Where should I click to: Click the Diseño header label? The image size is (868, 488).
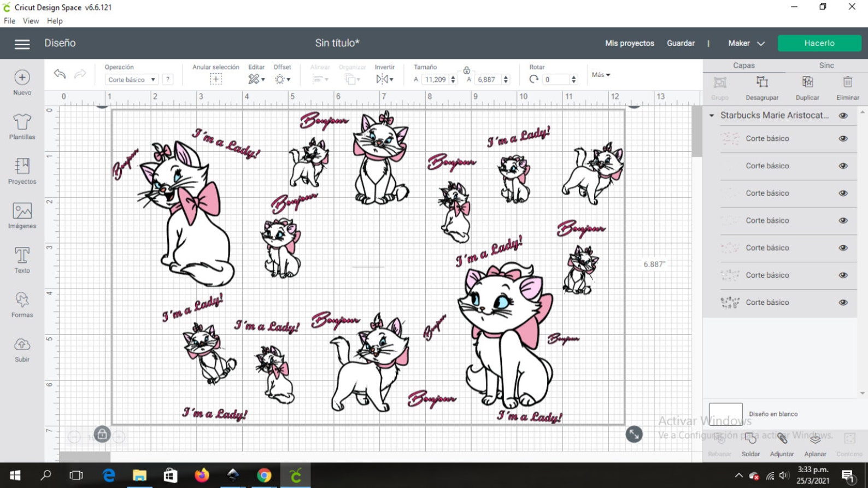[60, 43]
